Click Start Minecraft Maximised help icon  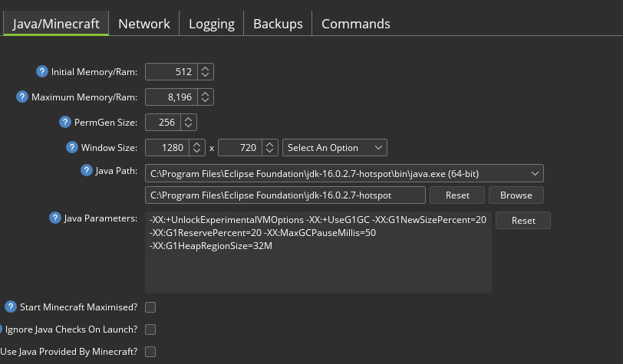coord(11,307)
